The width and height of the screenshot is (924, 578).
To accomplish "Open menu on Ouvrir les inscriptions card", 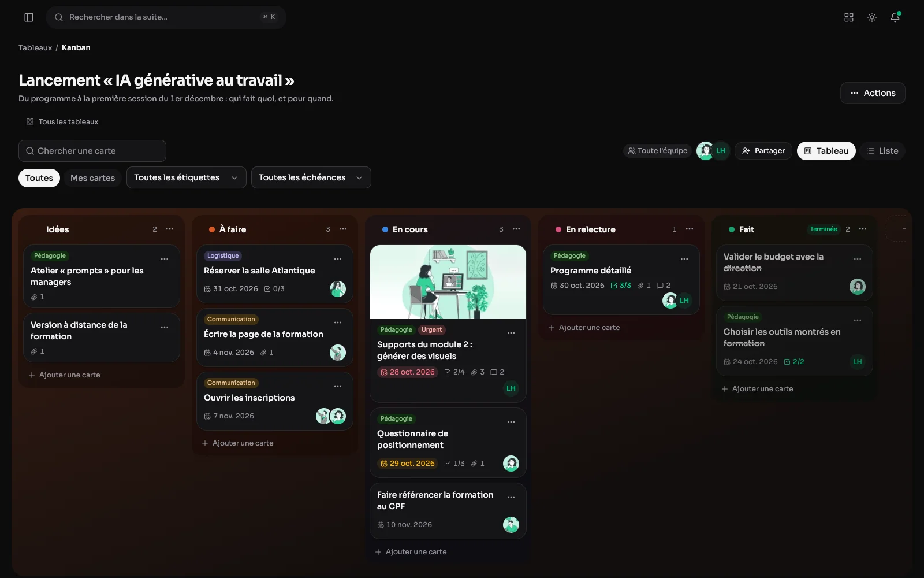I will (338, 386).
